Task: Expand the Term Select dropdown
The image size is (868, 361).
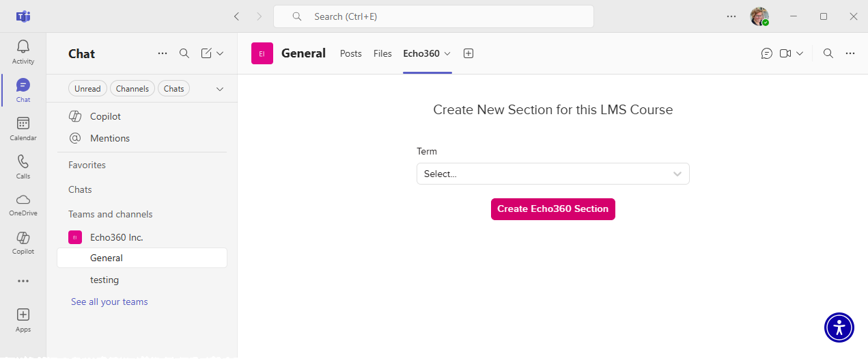Action: pos(552,174)
